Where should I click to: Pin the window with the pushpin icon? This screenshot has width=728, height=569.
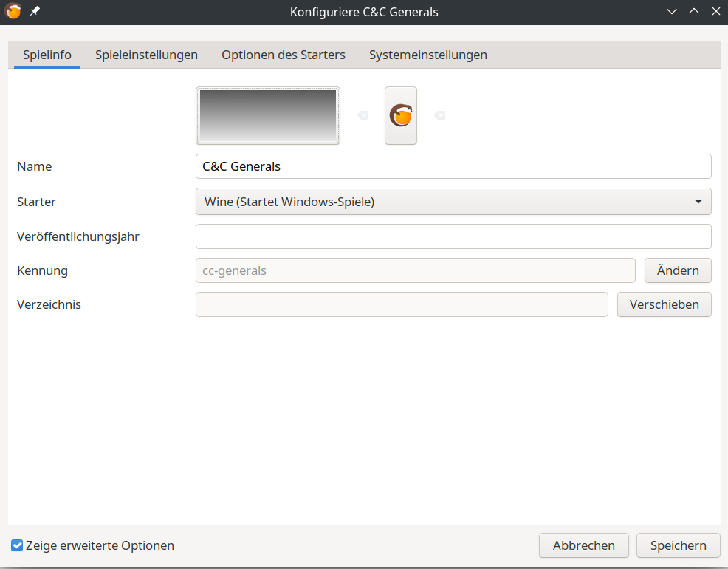pyautogui.click(x=35, y=11)
